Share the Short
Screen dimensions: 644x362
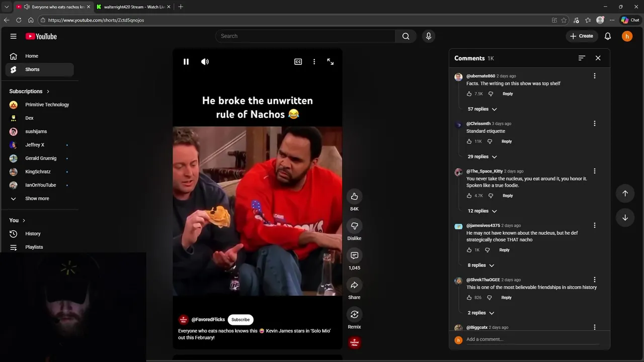coord(354,285)
